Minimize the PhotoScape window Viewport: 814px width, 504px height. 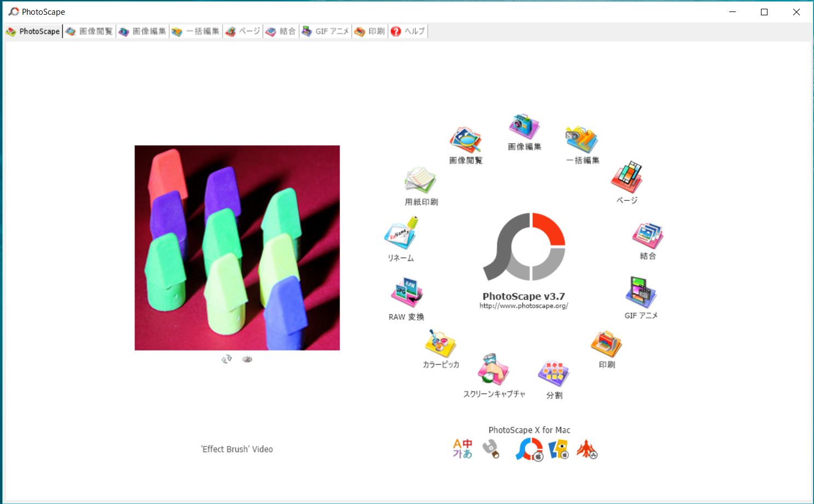click(x=732, y=12)
